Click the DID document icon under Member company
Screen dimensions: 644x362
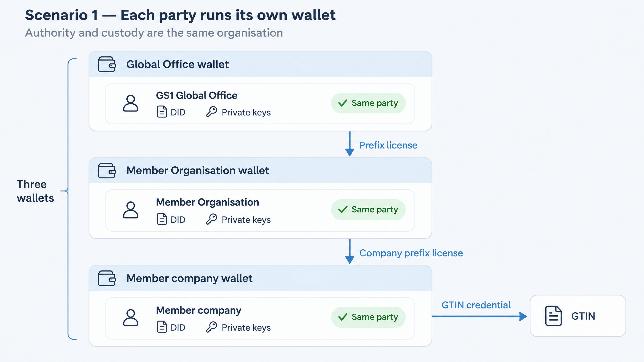tap(162, 327)
